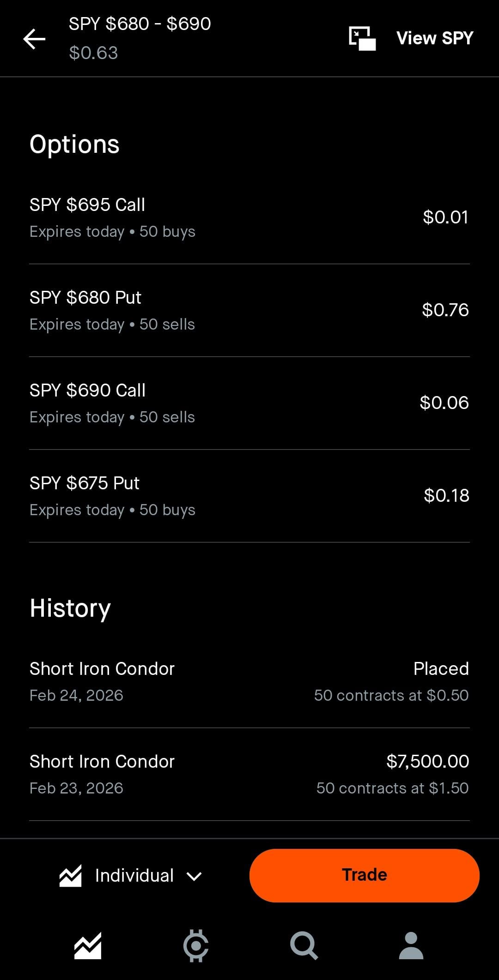
Task: Open search tab with magnifier icon
Action: click(304, 945)
